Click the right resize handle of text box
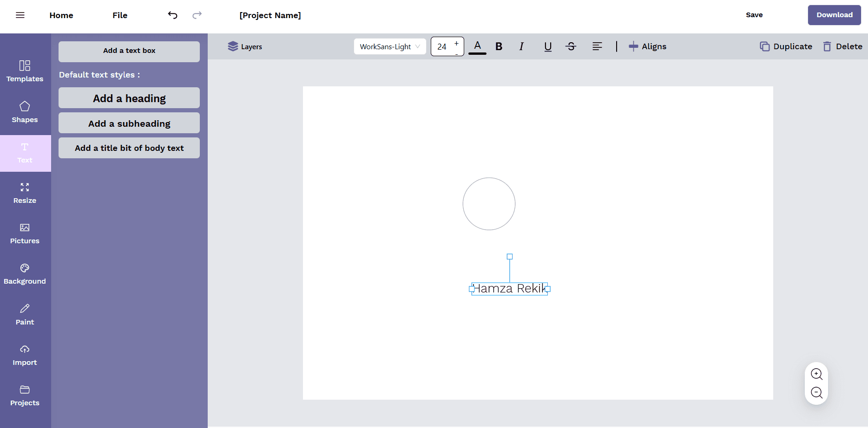Screen dimensions: 868x428 (548, 289)
